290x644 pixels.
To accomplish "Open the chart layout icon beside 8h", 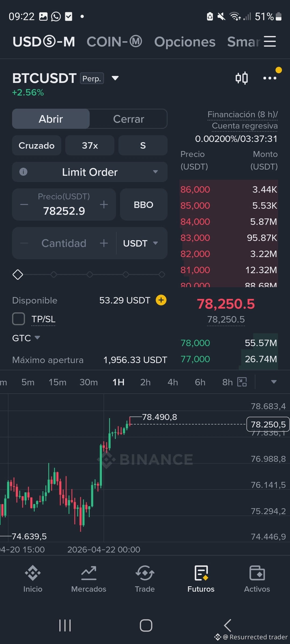I will tap(242, 382).
